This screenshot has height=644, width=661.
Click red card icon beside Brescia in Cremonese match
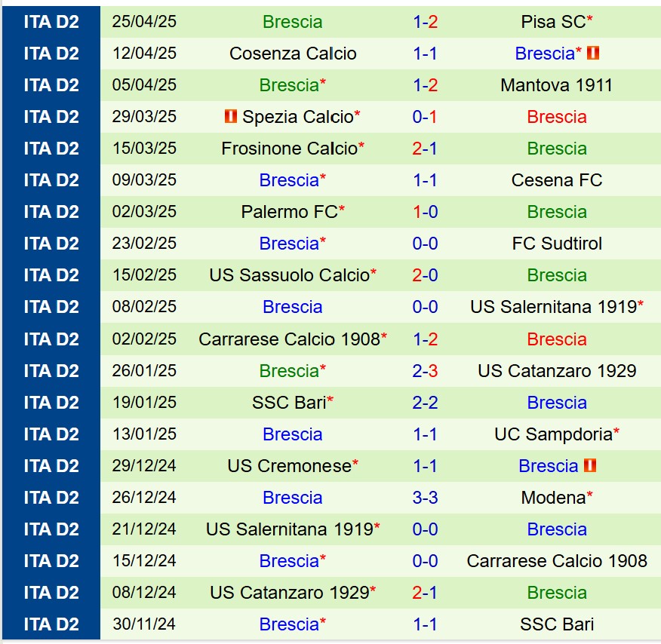(590, 466)
